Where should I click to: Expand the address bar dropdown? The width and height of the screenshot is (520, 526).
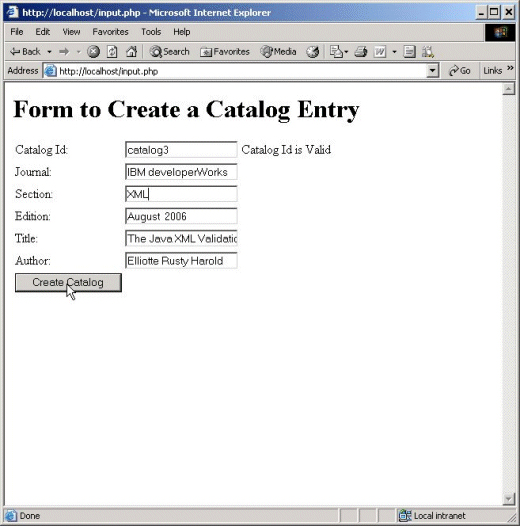pos(432,71)
